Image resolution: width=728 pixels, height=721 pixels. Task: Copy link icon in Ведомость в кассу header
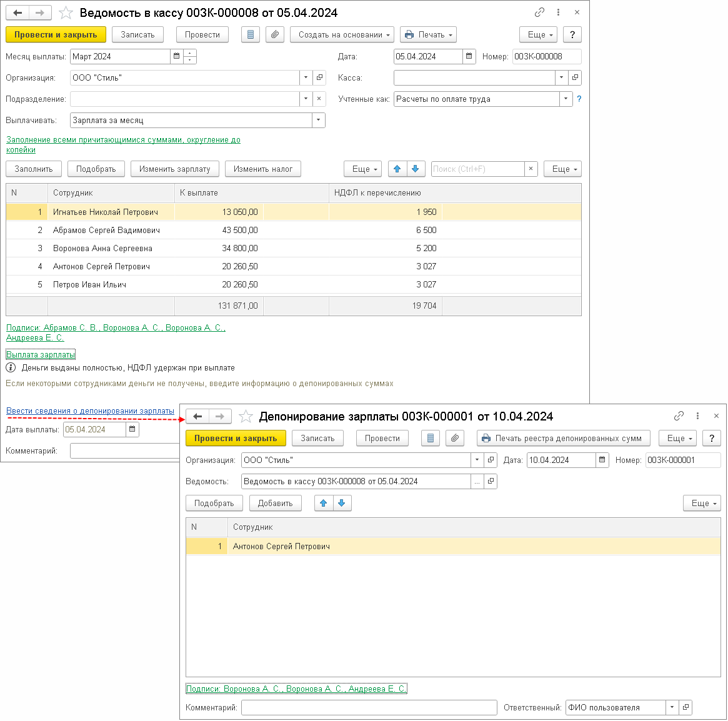539,12
